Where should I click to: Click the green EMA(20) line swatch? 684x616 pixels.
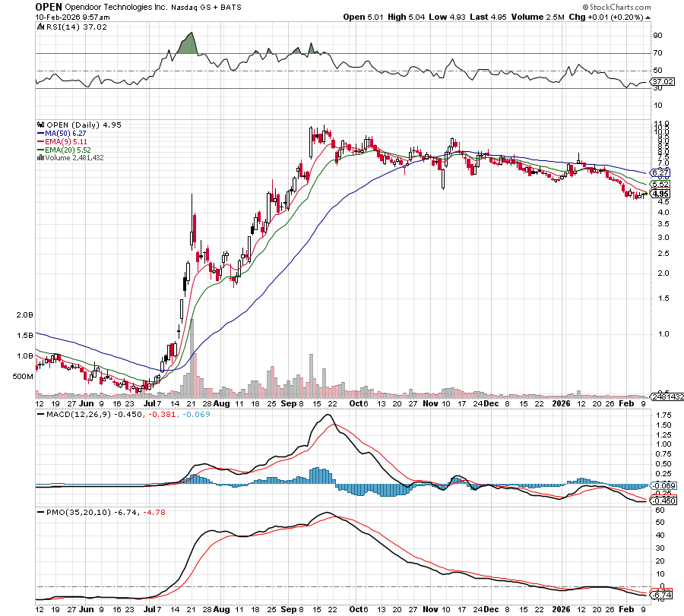pos(40,150)
